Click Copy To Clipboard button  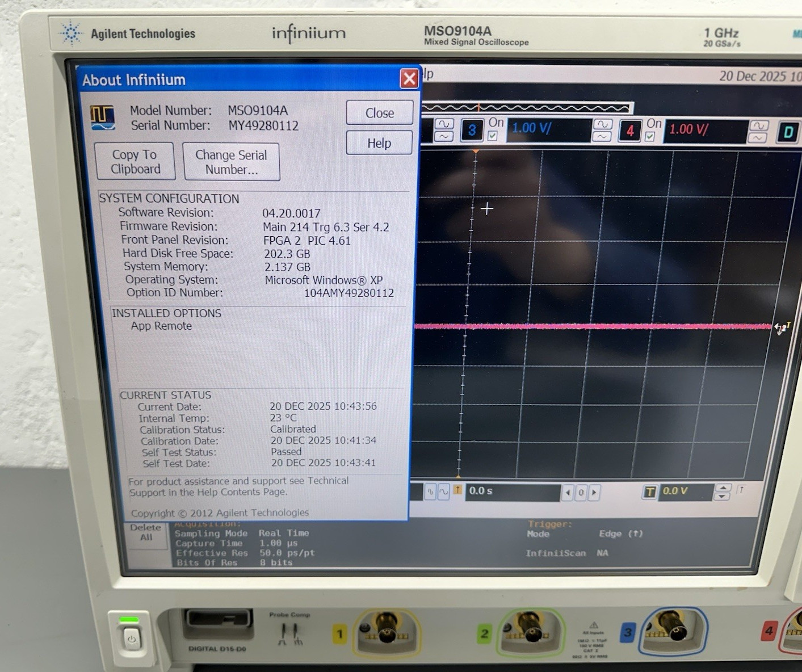click(x=135, y=162)
